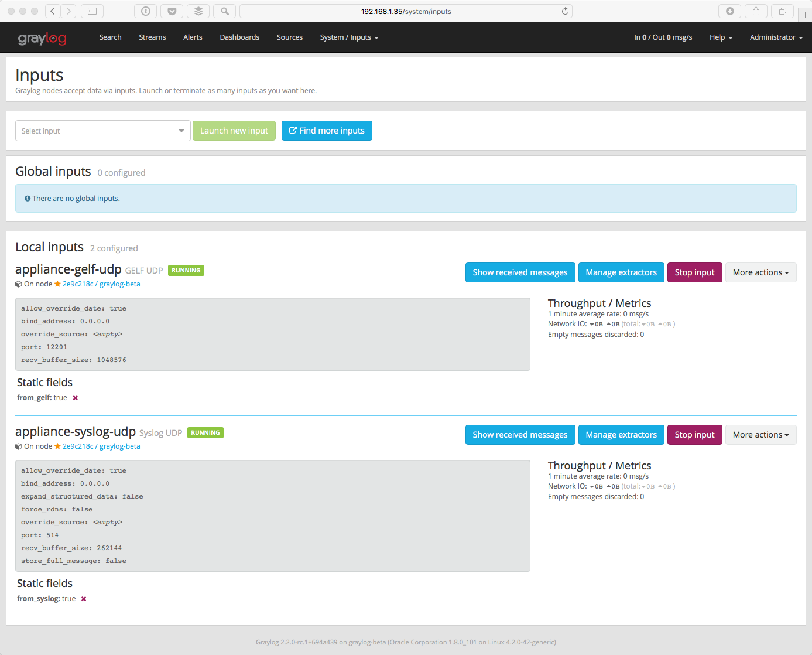
Task: Expand More actions for appliance-gelf-udp
Action: click(760, 272)
